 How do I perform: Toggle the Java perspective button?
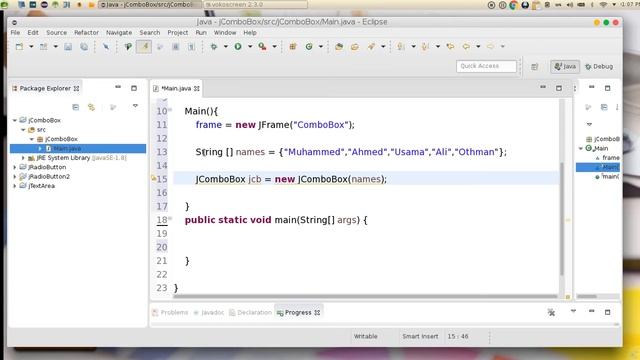[565, 66]
